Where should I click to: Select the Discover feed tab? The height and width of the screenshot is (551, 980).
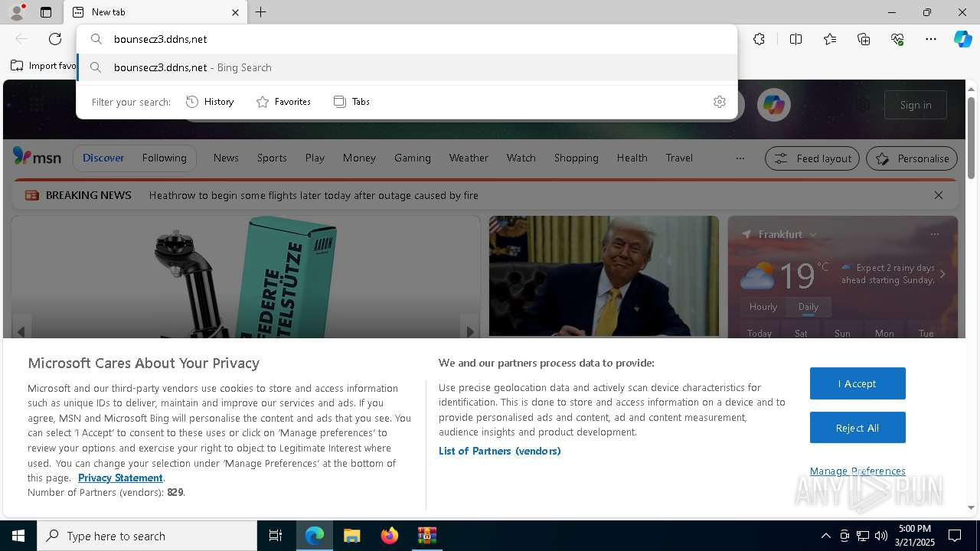[103, 158]
